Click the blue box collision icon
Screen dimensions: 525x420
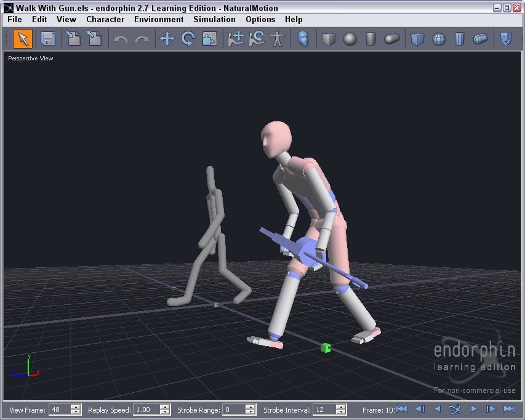[x=417, y=39]
